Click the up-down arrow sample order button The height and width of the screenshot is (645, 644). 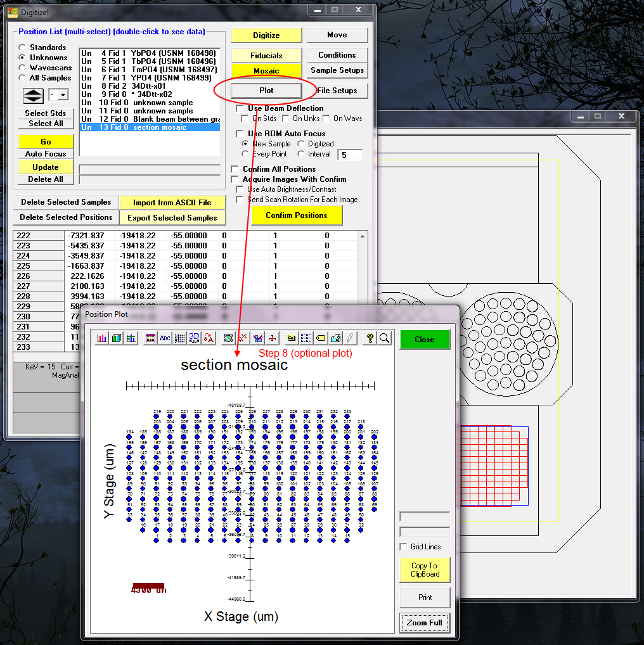(x=33, y=95)
